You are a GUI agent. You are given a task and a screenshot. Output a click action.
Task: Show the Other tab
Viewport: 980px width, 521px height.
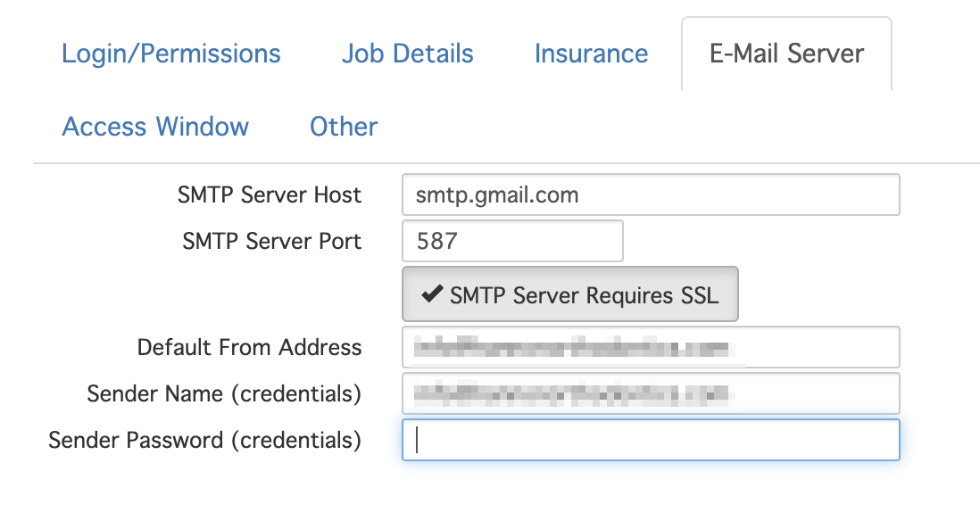click(x=344, y=127)
